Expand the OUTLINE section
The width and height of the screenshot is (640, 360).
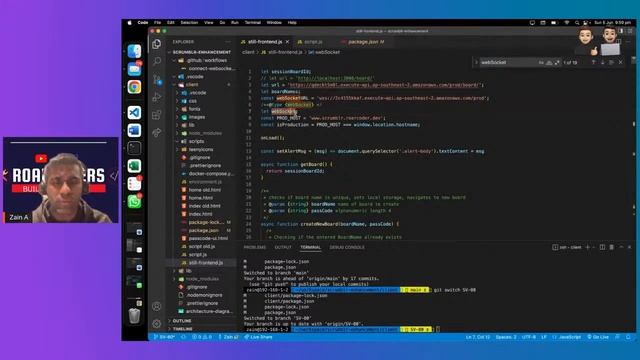pyautogui.click(x=182, y=321)
